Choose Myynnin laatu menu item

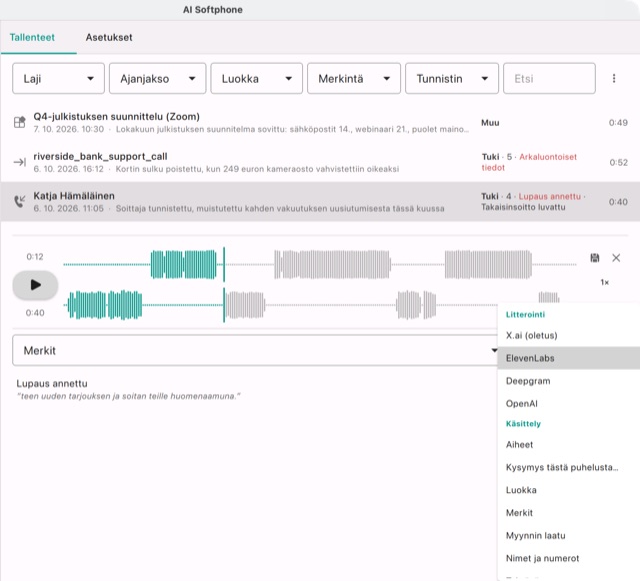pyautogui.click(x=569, y=535)
